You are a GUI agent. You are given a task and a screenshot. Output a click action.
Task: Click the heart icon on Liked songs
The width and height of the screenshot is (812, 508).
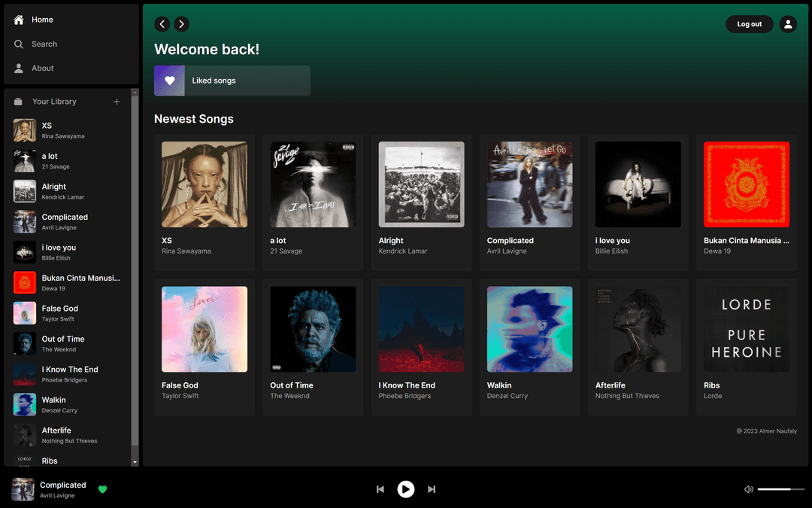[x=168, y=80]
